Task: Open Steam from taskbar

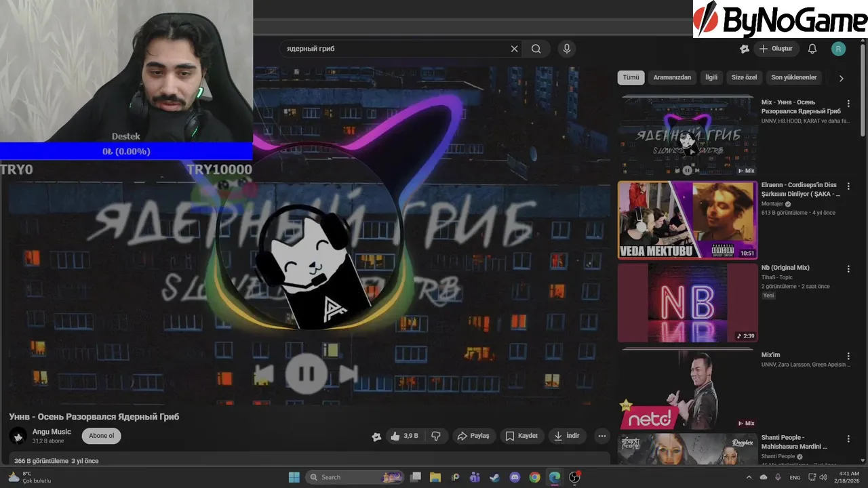Action: (495, 477)
